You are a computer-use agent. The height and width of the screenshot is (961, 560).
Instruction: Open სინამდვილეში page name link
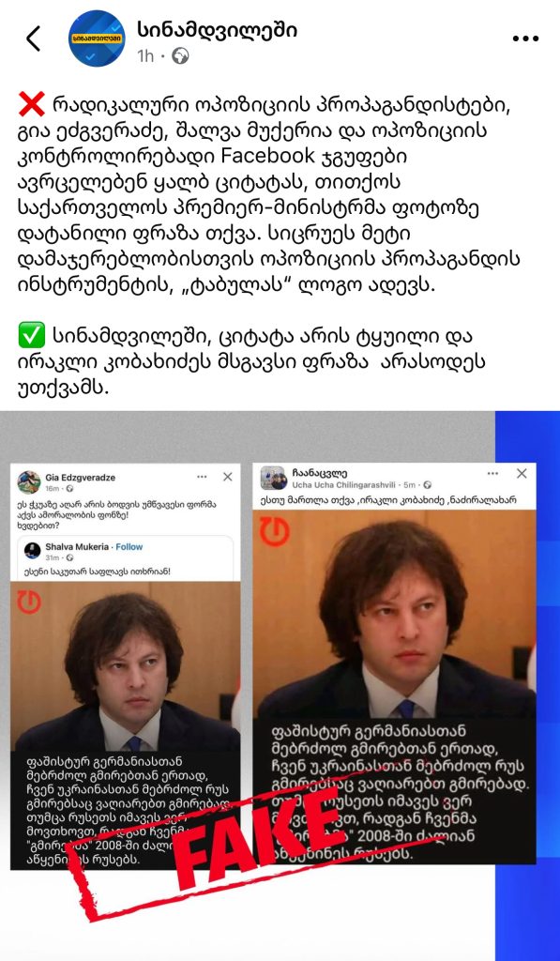217,29
